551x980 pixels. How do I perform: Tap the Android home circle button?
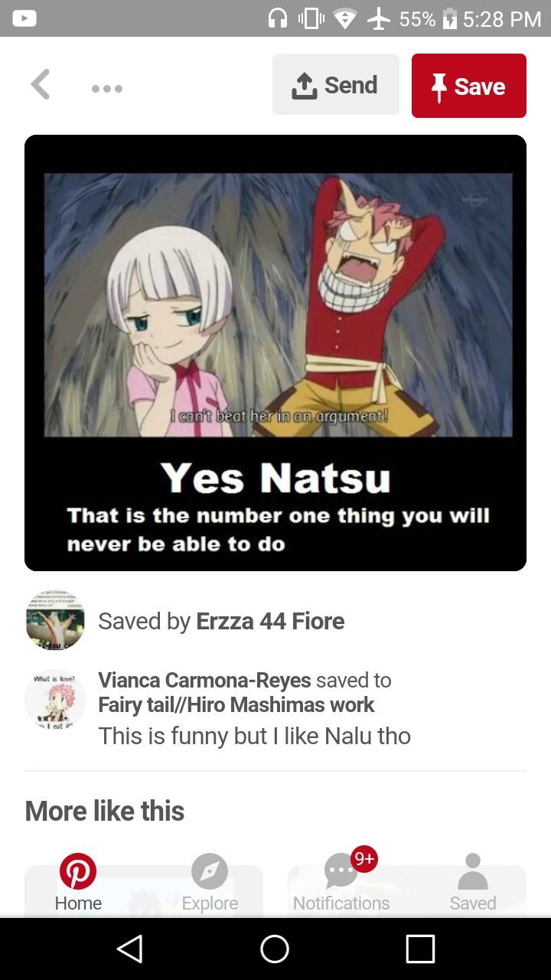[275, 949]
